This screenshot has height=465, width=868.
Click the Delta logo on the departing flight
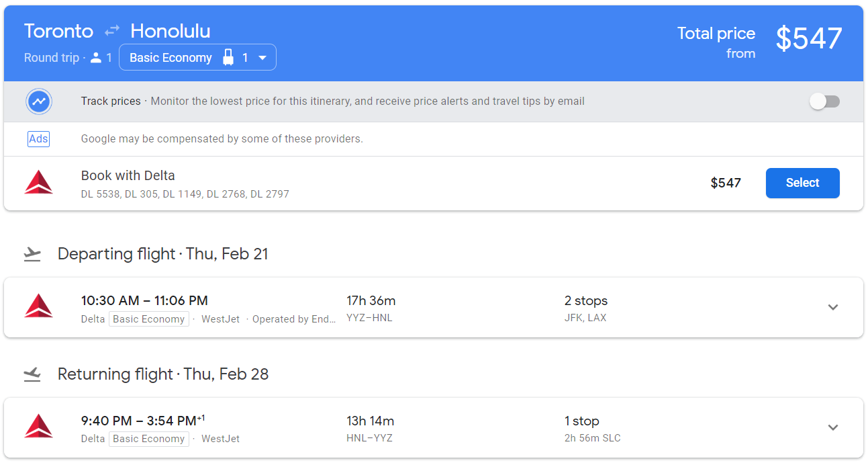click(38, 306)
